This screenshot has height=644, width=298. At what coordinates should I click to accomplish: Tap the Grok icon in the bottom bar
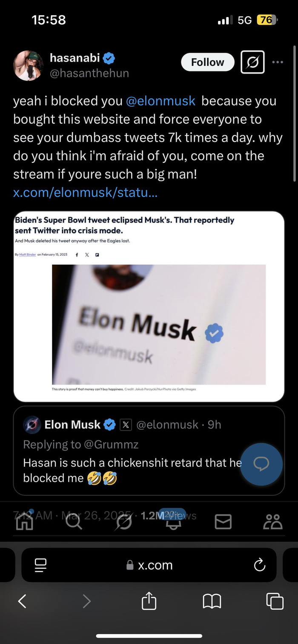[123, 521]
